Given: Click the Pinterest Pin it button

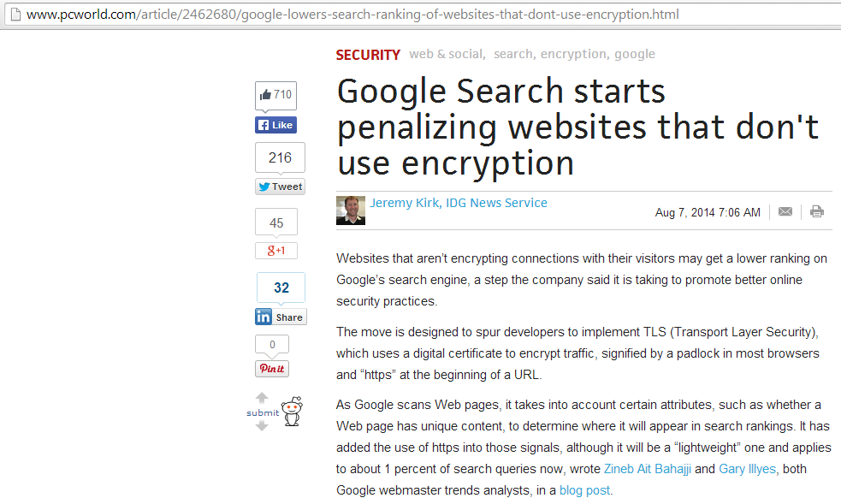Looking at the screenshot, I should pyautogui.click(x=272, y=368).
